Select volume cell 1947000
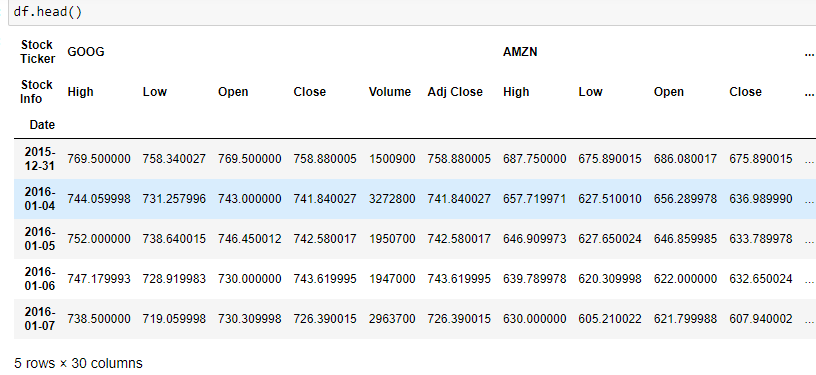 (x=392, y=279)
